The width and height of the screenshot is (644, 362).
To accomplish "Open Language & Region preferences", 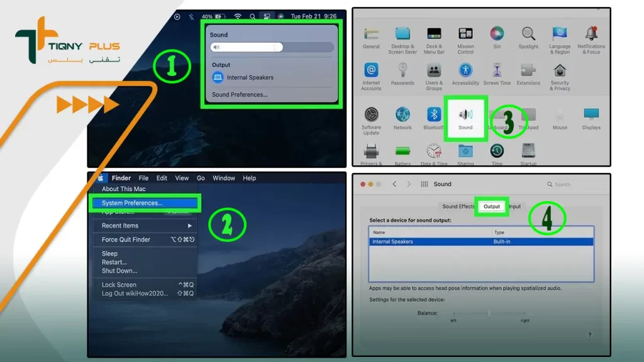I will coord(560,34).
